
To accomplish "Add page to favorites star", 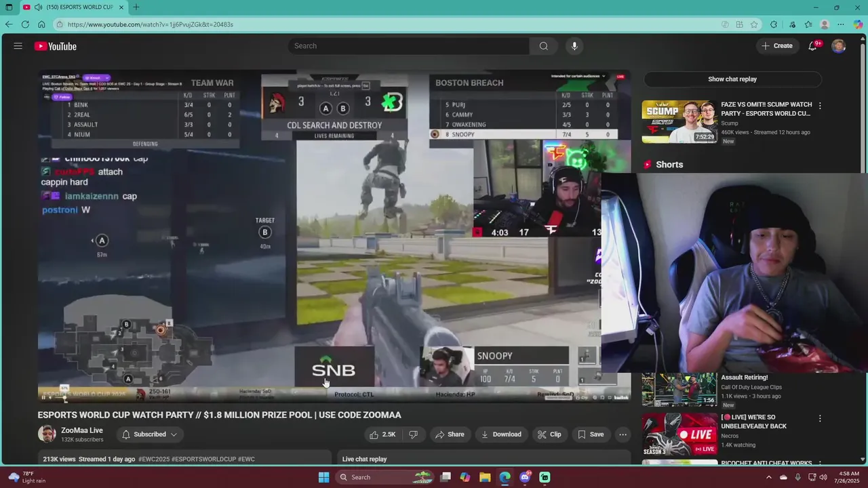I will click(x=754, y=24).
